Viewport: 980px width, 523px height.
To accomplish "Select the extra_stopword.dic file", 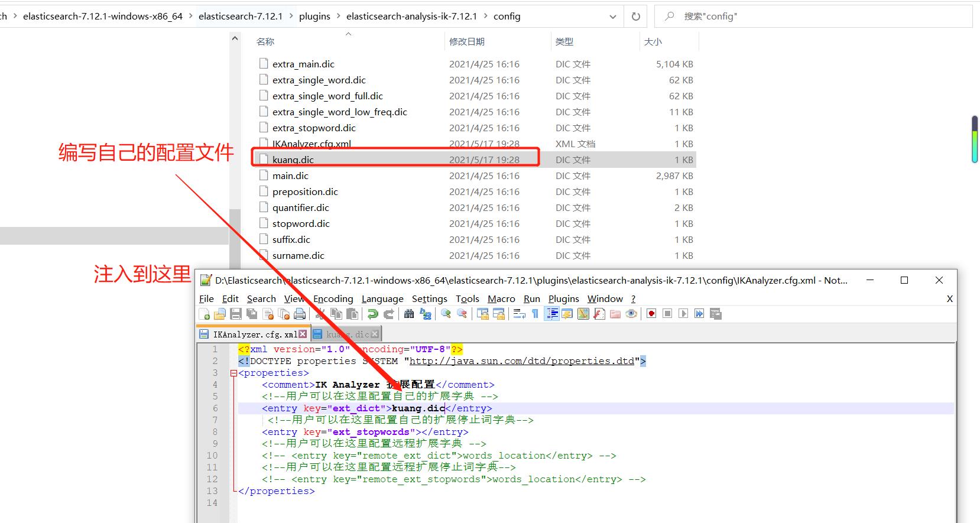I will coord(314,128).
